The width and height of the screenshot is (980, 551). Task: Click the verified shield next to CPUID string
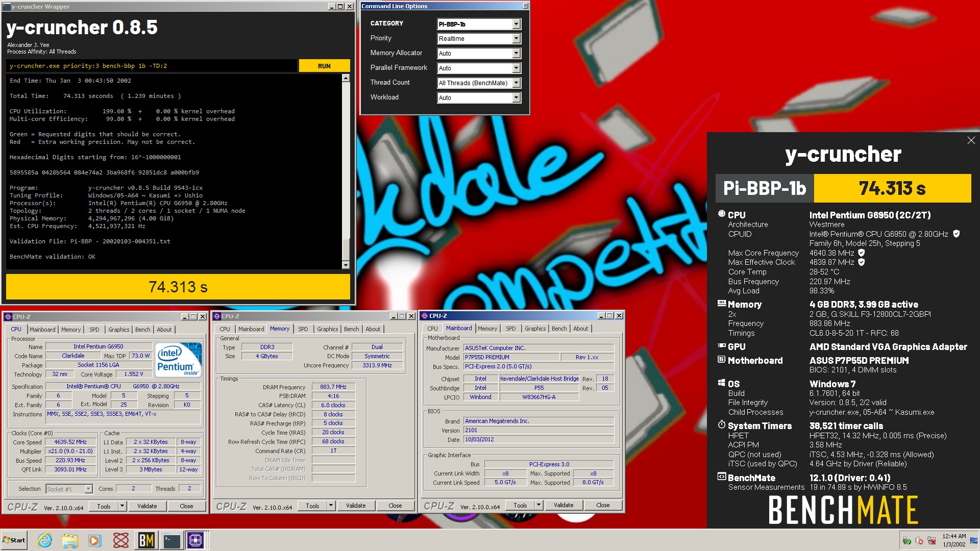957,234
